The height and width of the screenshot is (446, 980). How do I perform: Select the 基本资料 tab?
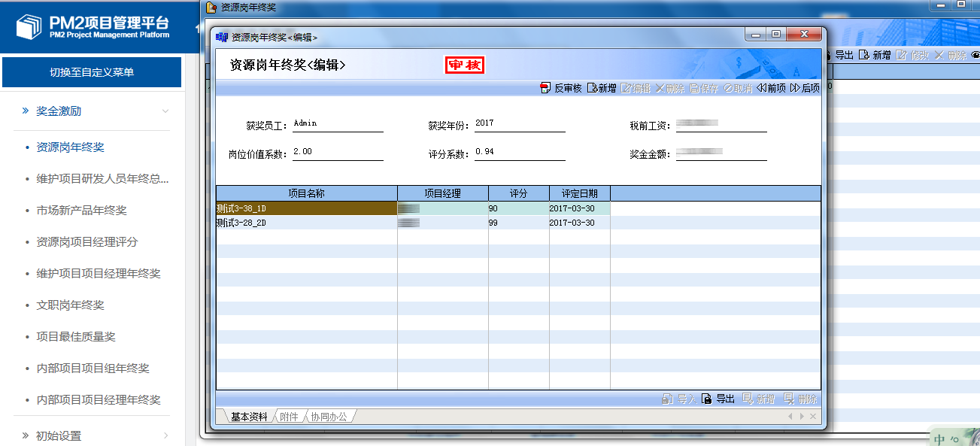coord(248,417)
